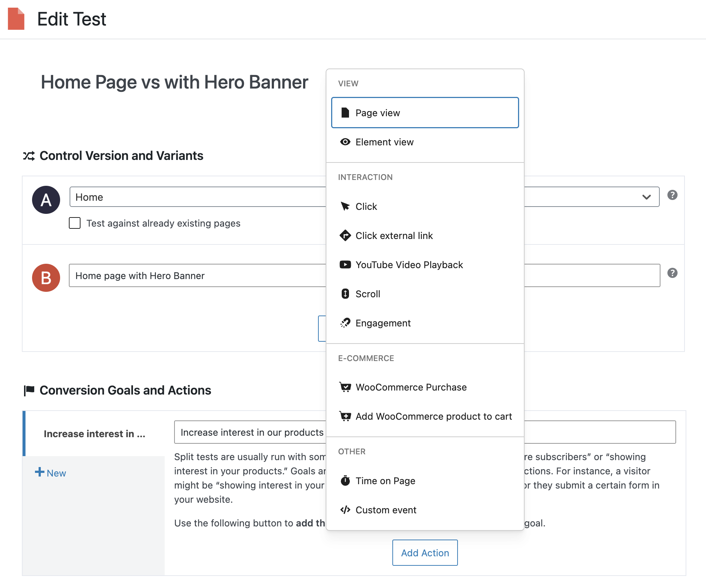Expand the Home page dropdown chevron
Image resolution: width=706 pixels, height=588 pixels.
pos(646,197)
